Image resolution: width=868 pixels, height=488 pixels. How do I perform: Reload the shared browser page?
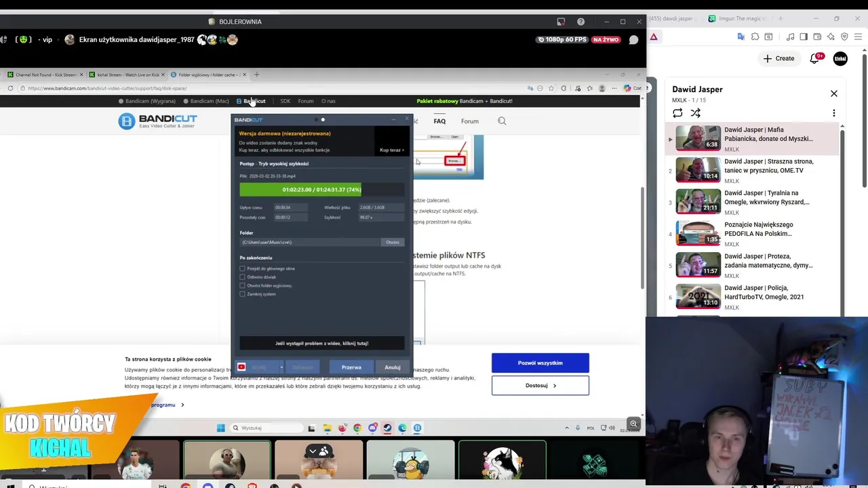10,88
